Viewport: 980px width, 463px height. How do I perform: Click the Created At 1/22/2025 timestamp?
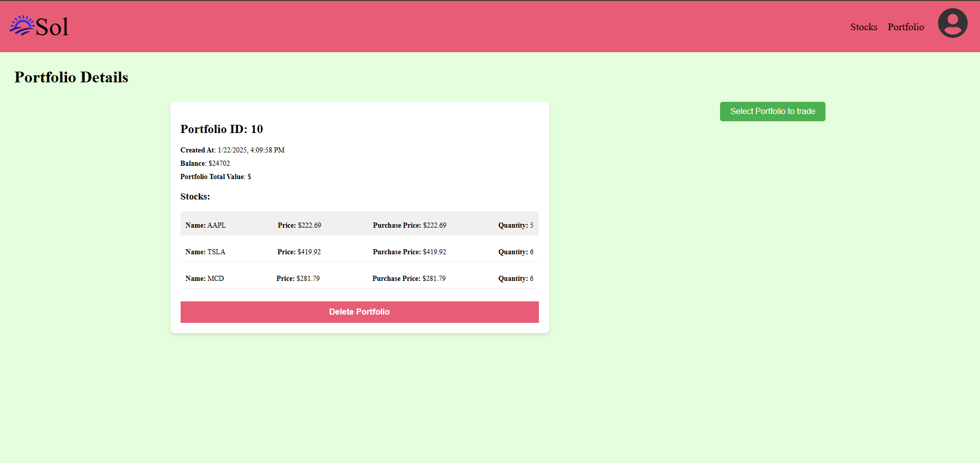tap(232, 150)
